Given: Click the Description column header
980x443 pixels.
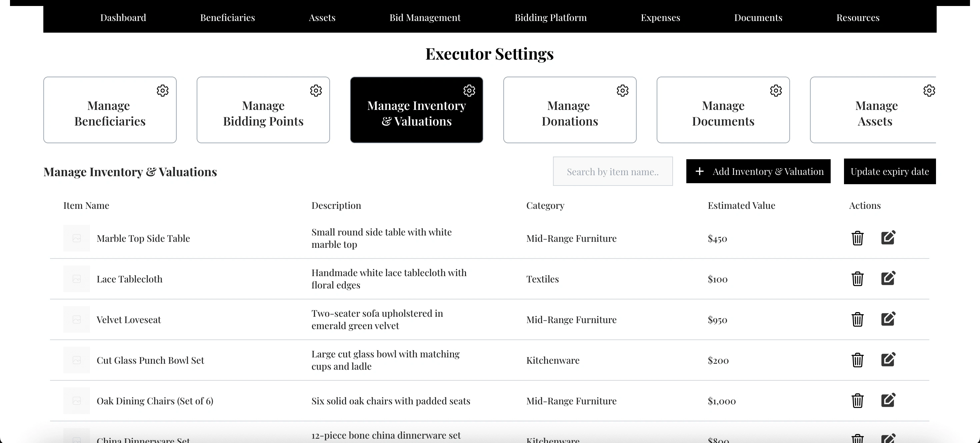Looking at the screenshot, I should pyautogui.click(x=336, y=206).
